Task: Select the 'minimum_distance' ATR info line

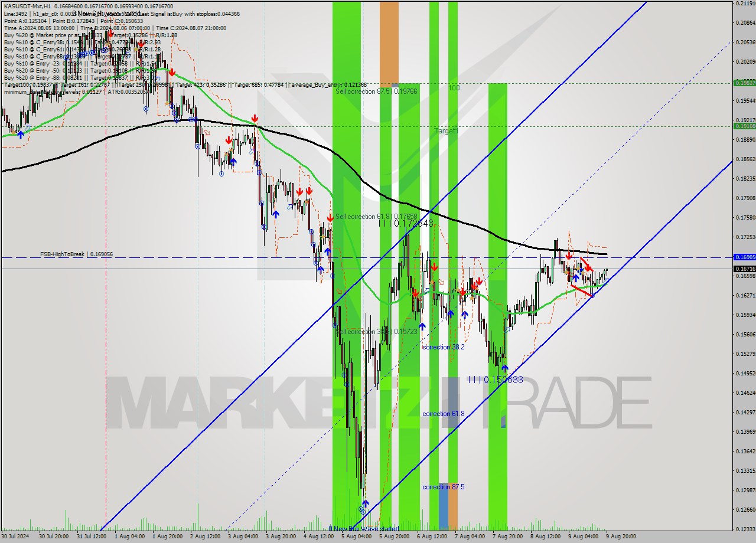Action: [x=77, y=91]
